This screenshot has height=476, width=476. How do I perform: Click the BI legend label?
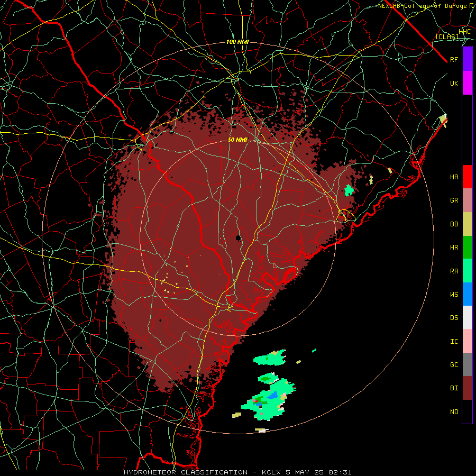point(454,388)
